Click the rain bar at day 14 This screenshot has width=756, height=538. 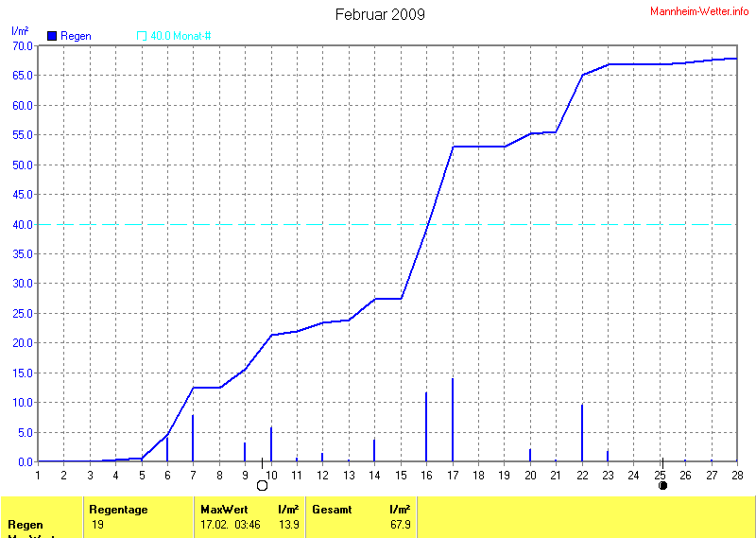click(374, 450)
